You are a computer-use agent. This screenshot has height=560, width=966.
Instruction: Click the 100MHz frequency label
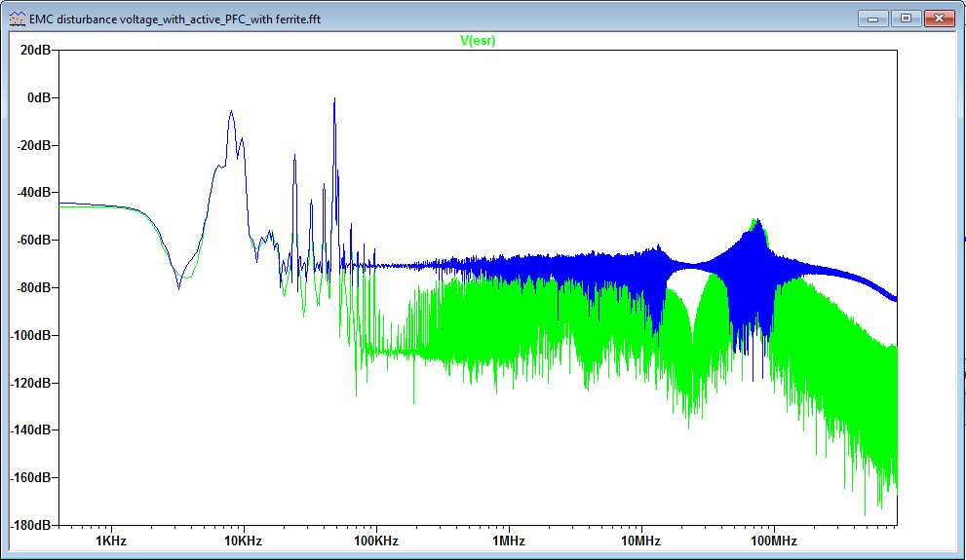click(774, 541)
